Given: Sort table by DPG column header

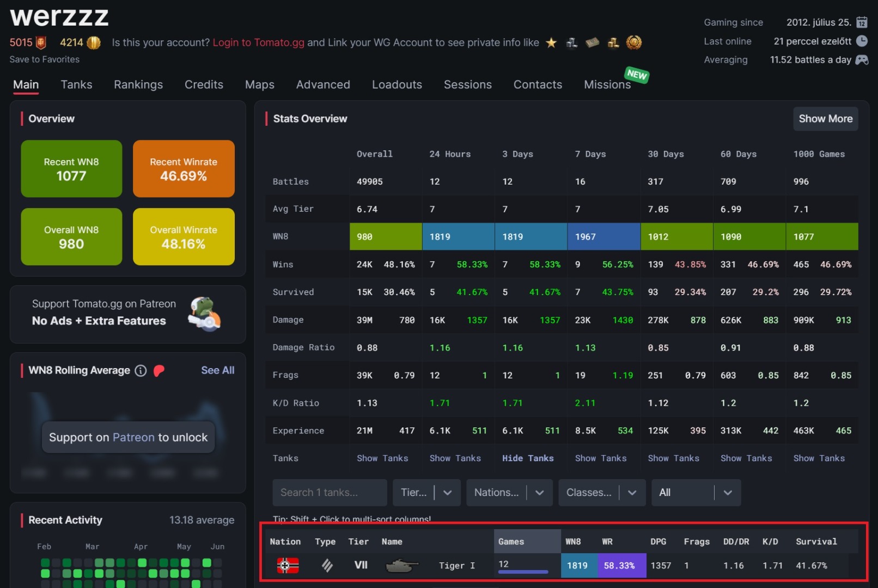Looking at the screenshot, I should coord(658,542).
